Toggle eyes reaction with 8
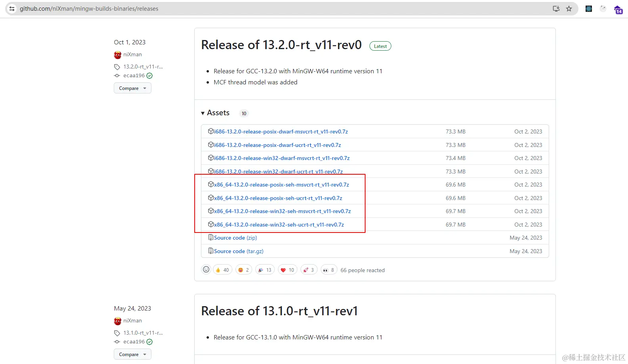Screen dimensions: 628x364 click(329, 270)
